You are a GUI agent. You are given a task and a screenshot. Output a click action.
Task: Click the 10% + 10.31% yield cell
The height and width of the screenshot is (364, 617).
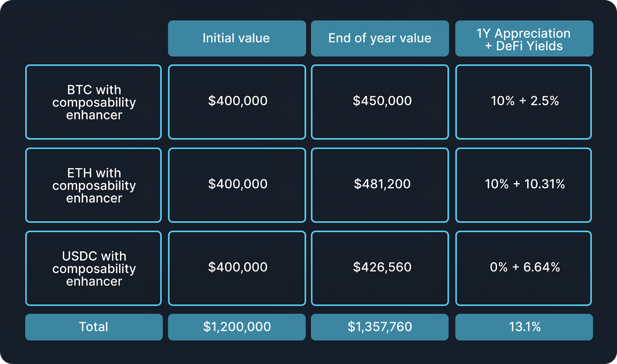tap(524, 185)
